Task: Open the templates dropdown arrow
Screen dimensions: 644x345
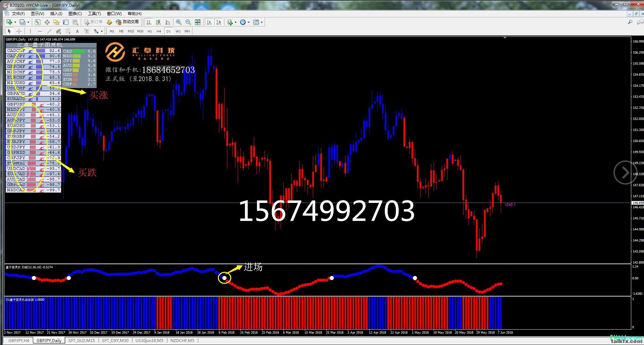Action: (x=262, y=22)
